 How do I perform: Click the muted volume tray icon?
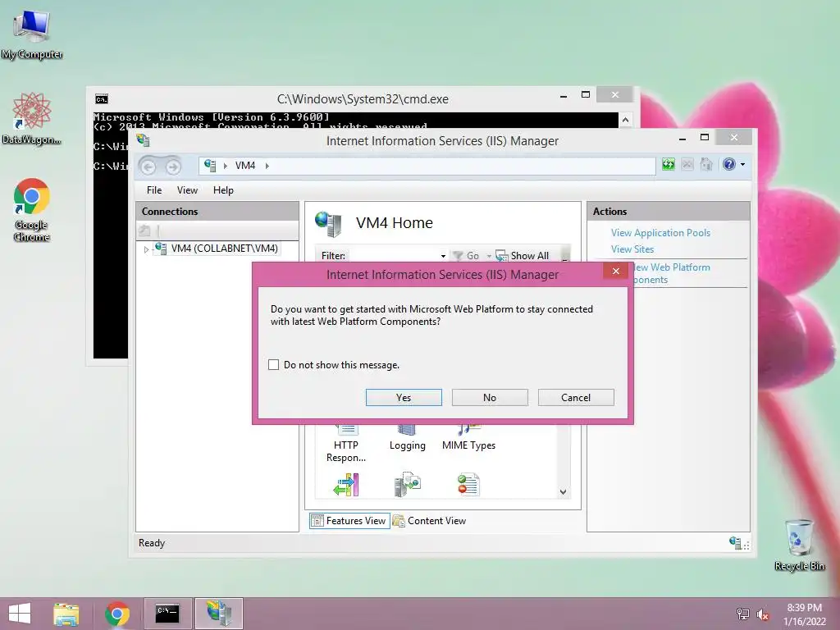pos(763,614)
